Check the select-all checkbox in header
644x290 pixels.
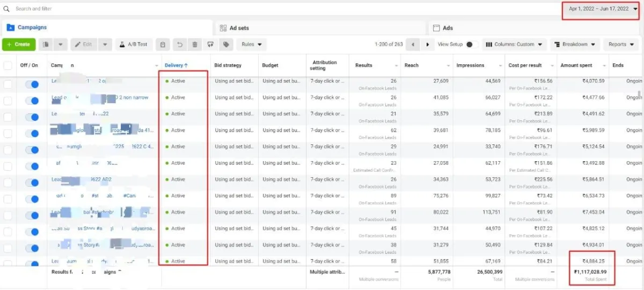pos(8,66)
